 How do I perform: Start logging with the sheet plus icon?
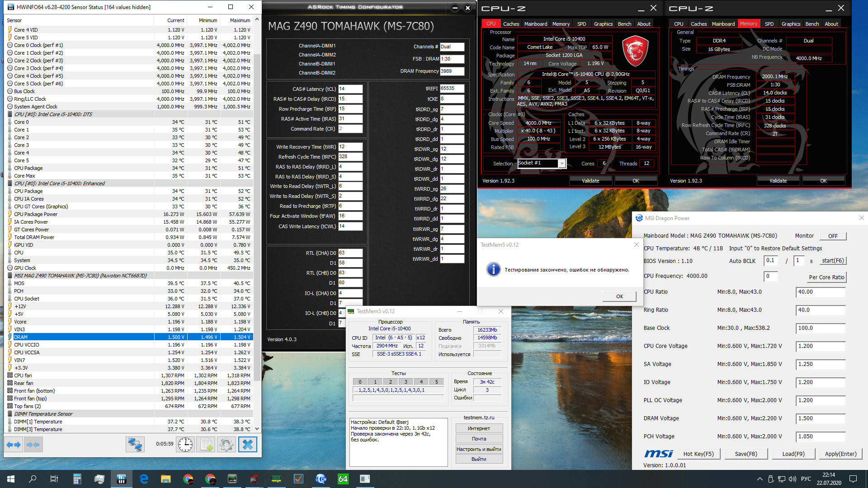click(206, 445)
